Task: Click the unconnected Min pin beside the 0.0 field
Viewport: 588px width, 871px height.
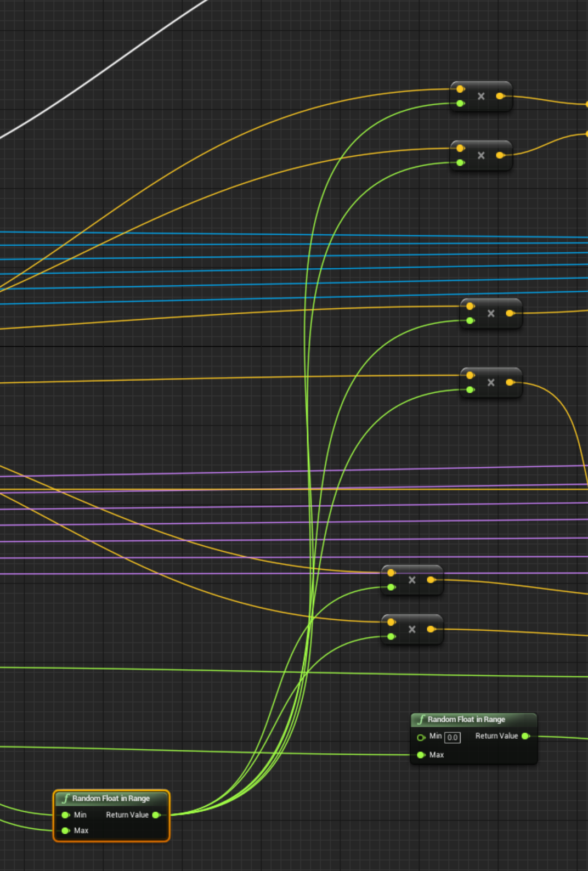Action: click(x=421, y=737)
